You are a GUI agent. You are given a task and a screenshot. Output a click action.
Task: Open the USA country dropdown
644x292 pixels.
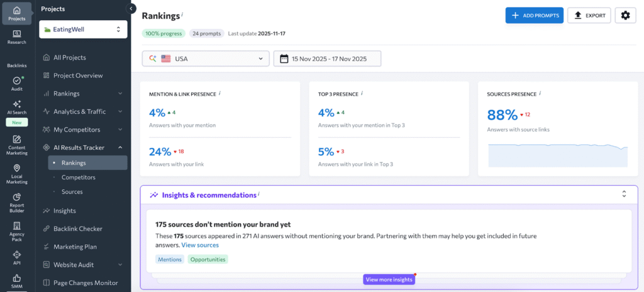click(x=206, y=59)
